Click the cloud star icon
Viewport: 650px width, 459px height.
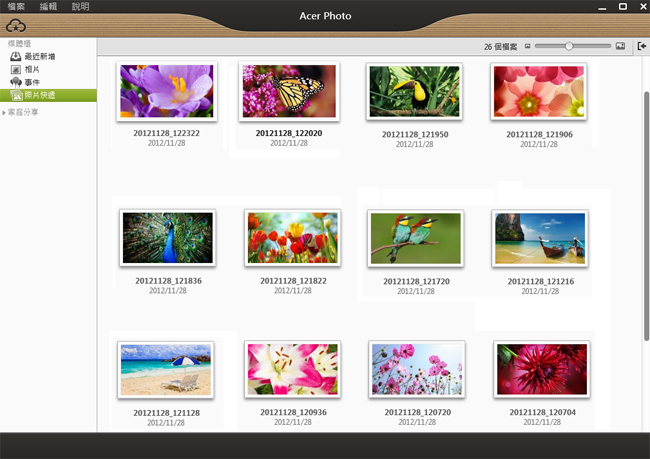15,26
